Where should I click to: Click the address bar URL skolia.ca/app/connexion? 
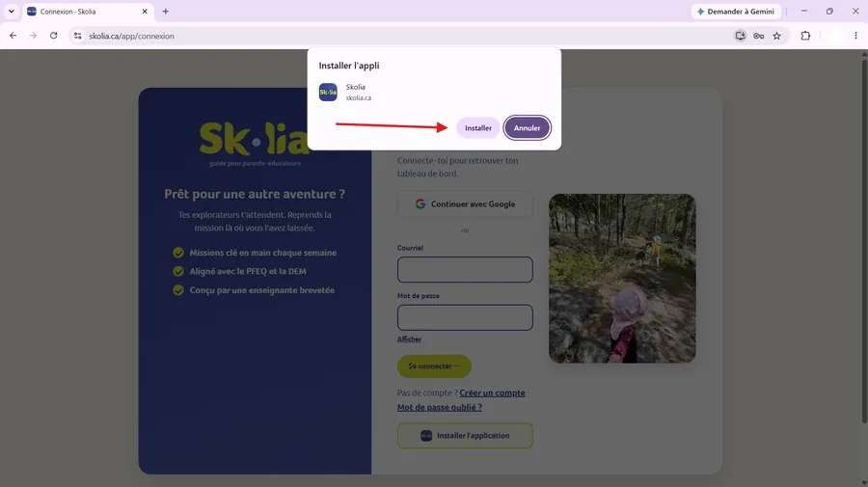point(132,36)
